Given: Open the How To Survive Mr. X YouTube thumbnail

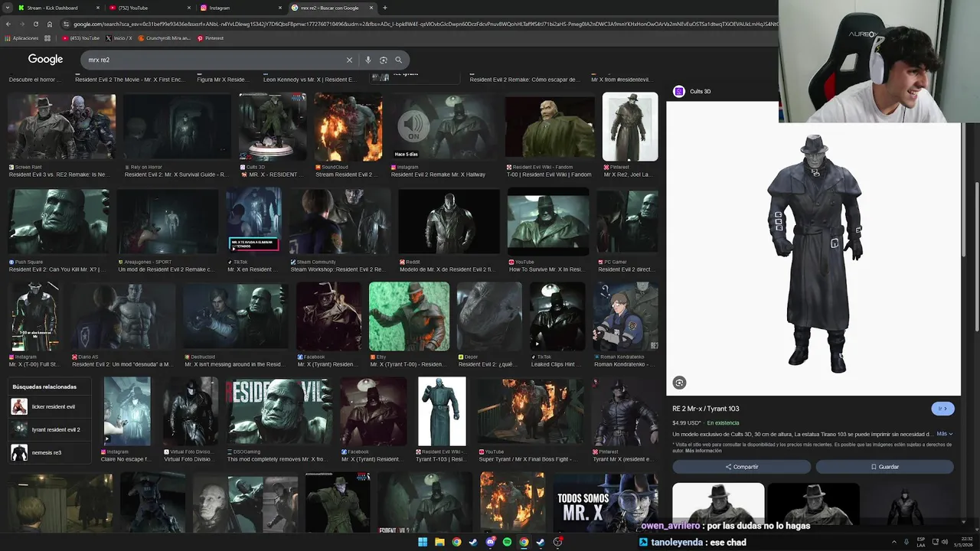Looking at the screenshot, I should coord(548,222).
